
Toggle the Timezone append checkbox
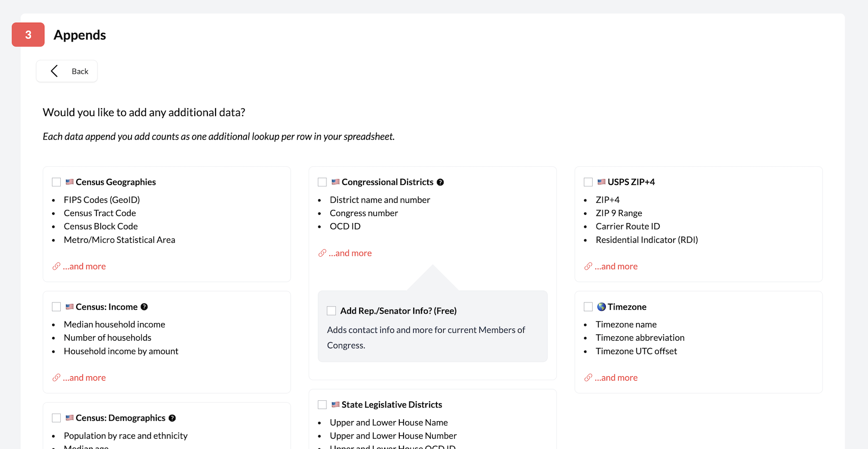click(x=588, y=307)
